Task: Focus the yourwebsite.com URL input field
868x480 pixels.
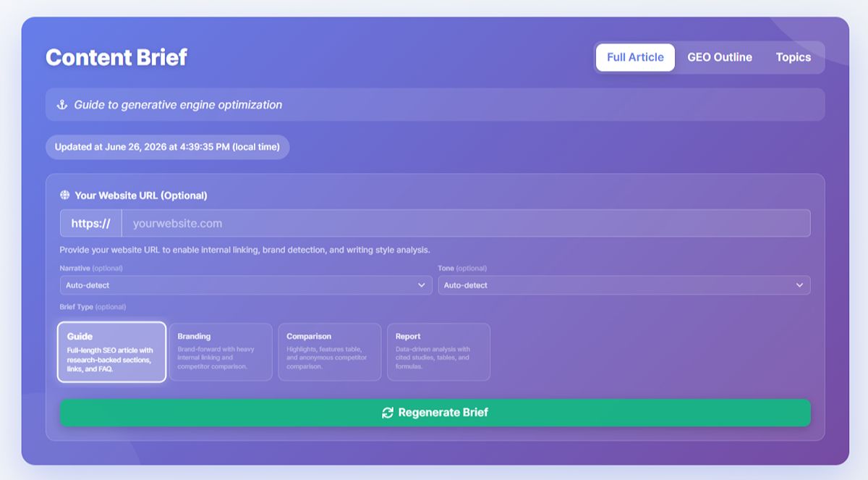Action: pos(466,223)
